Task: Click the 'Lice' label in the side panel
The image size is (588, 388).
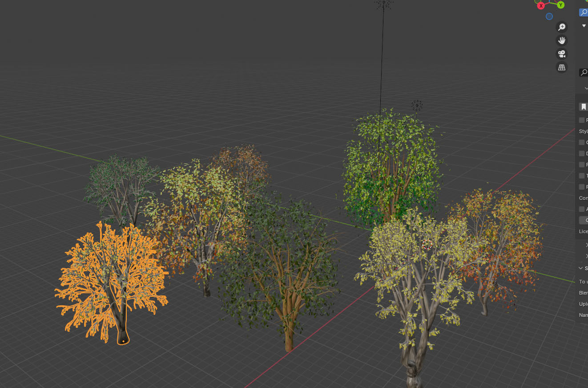Action: 583,231
